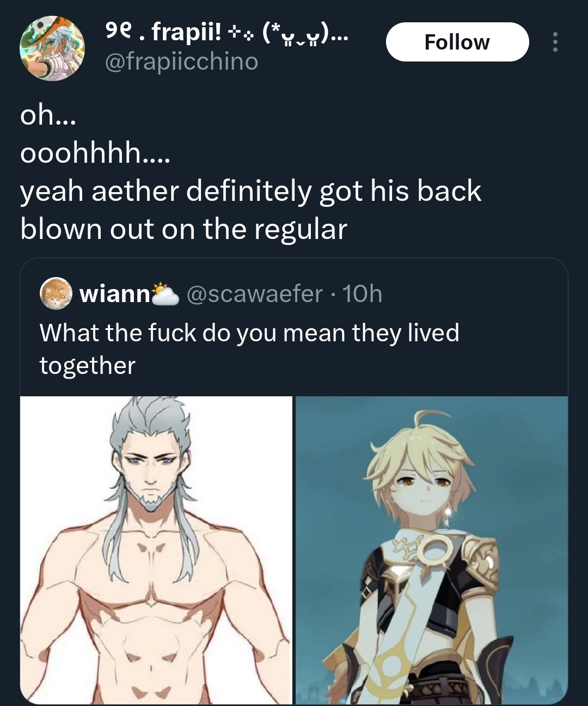Select the 'oh...' first tweet line

(x=48, y=116)
